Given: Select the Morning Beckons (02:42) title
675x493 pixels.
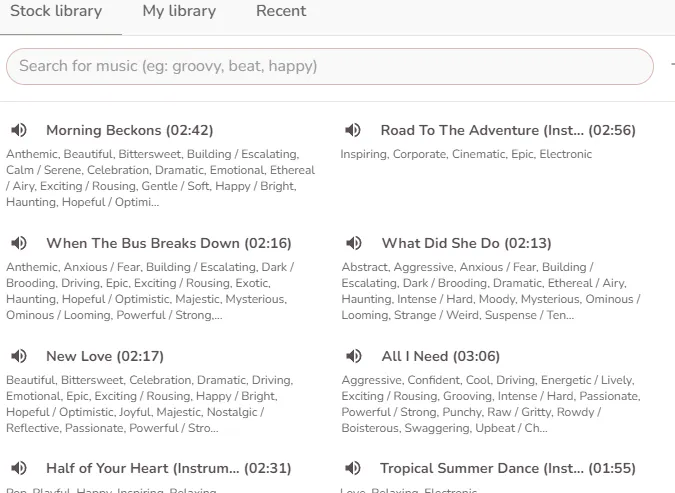Looking at the screenshot, I should point(129,130).
